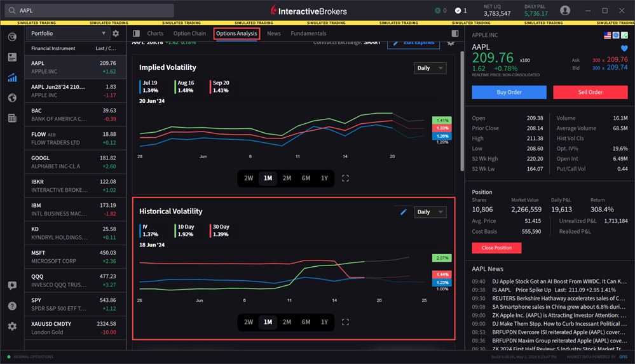Image resolution: width=635 pixels, height=364 pixels.
Task: Toggle the left panel layout icon
Action: tap(137, 33)
